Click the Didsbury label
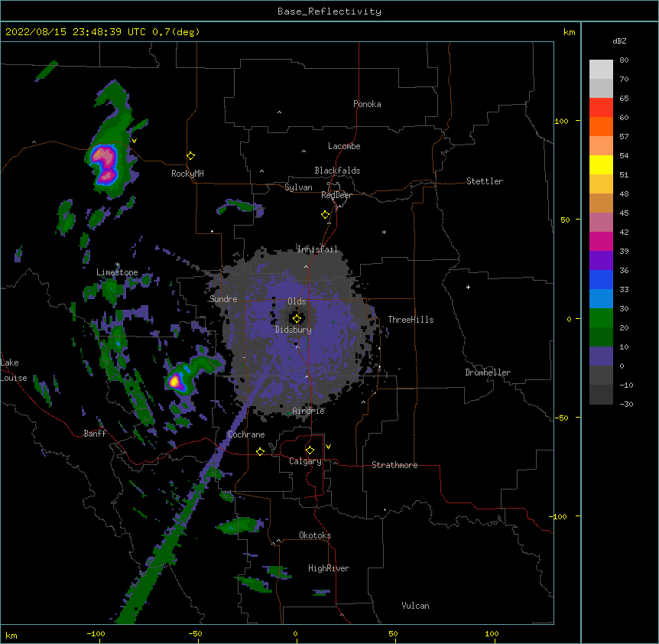Image resolution: width=659 pixels, height=644 pixels. click(294, 330)
